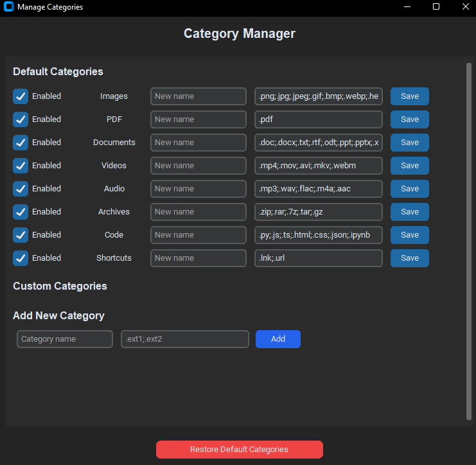Click Save for Documents category
The height and width of the screenshot is (465, 476).
410,143
